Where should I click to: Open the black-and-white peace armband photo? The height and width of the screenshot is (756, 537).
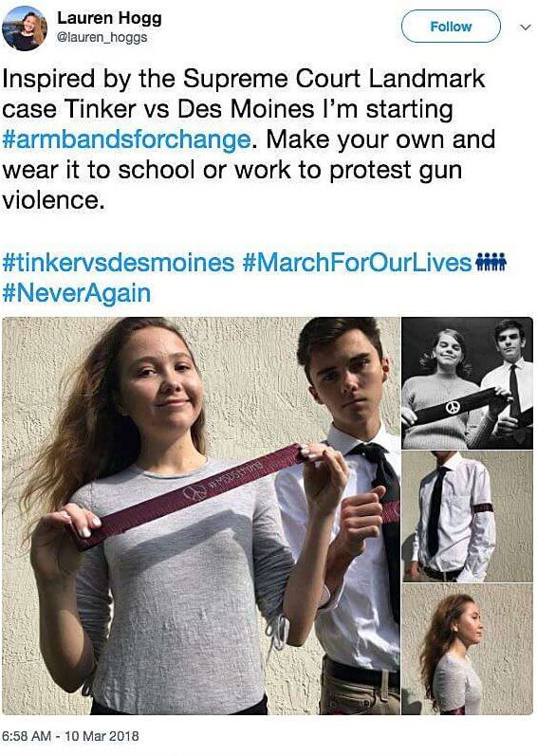click(x=467, y=383)
